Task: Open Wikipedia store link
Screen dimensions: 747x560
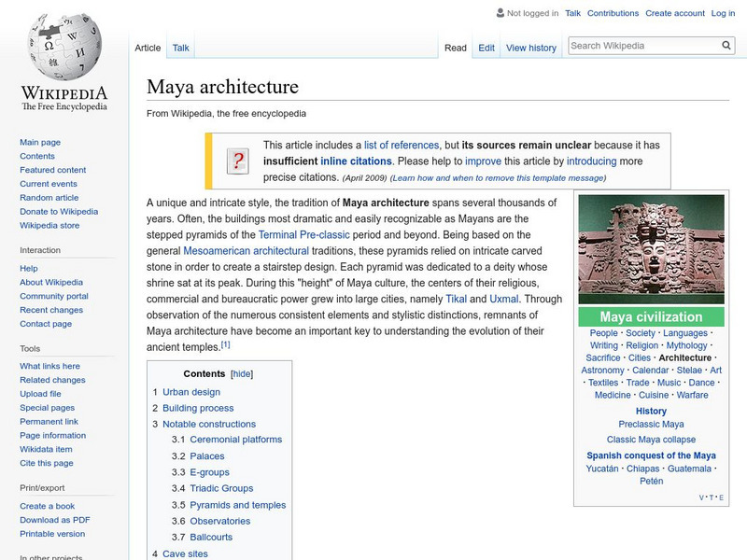Action: [x=49, y=225]
